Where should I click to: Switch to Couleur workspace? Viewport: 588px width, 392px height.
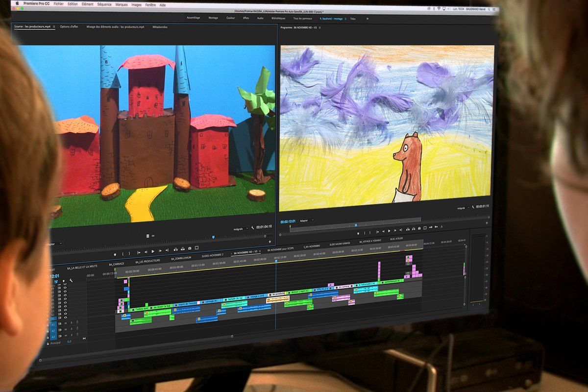pos(230,18)
